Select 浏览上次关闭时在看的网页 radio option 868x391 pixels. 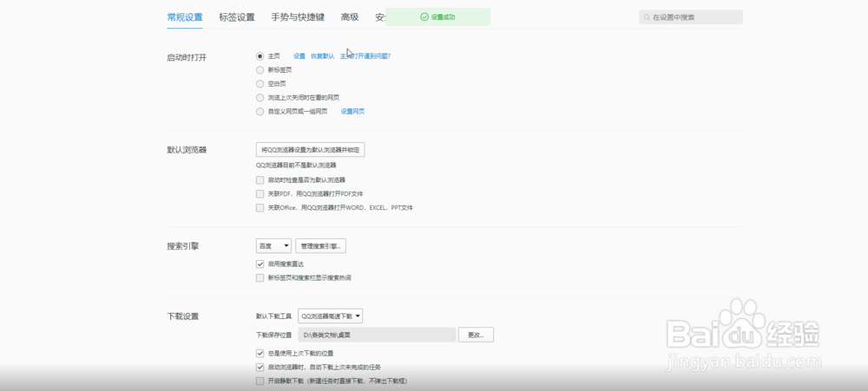click(260, 97)
